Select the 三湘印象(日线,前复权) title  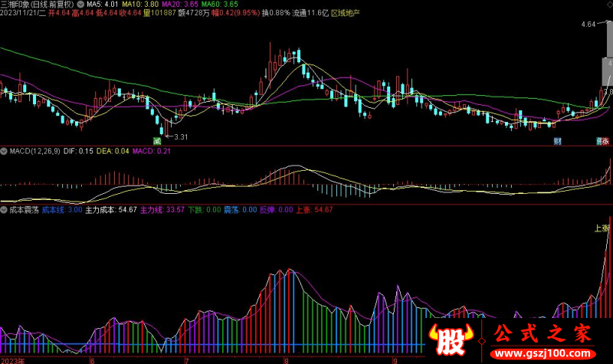37,5
